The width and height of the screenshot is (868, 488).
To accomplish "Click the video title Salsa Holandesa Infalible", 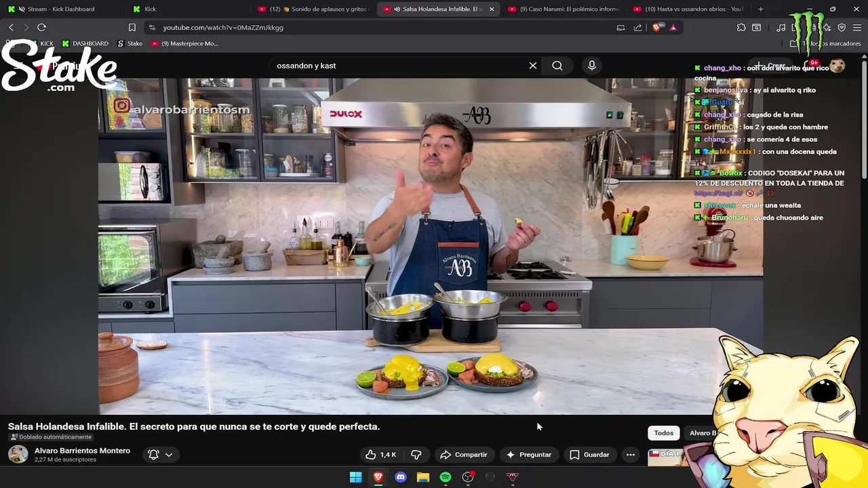I will pos(194,426).
